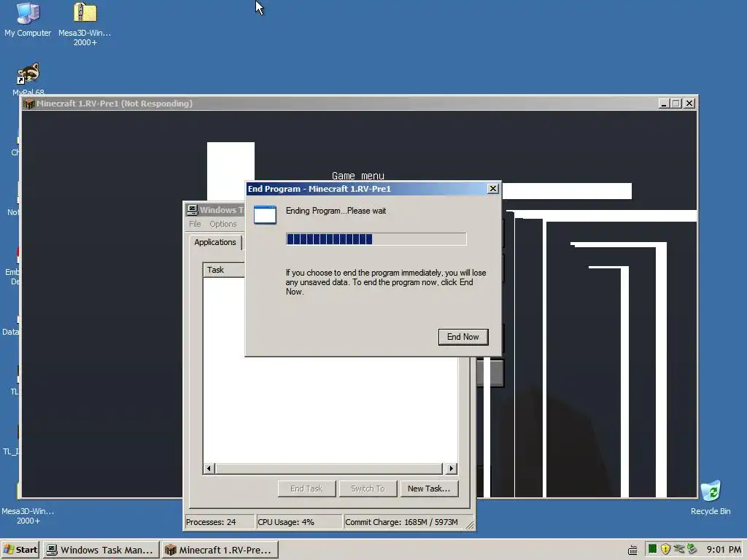Click the right arrow of horizontal scrollbar
This screenshot has height=560, width=747.
click(x=452, y=469)
